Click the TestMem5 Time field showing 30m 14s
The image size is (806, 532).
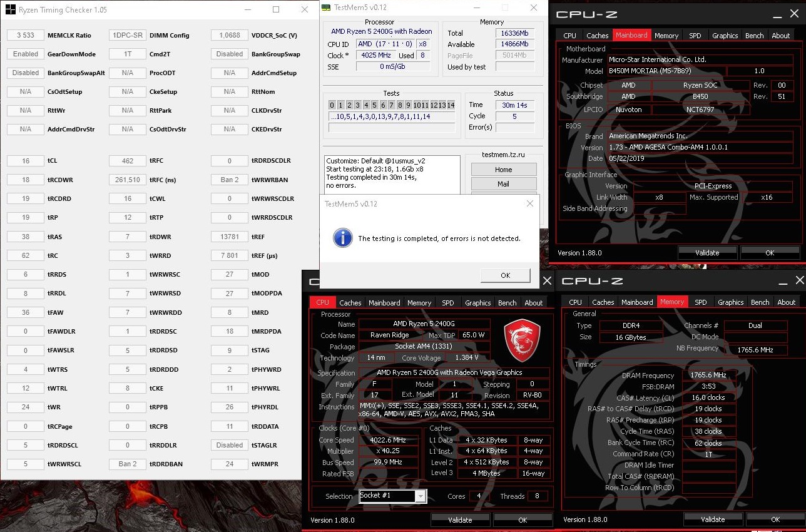[x=515, y=105]
